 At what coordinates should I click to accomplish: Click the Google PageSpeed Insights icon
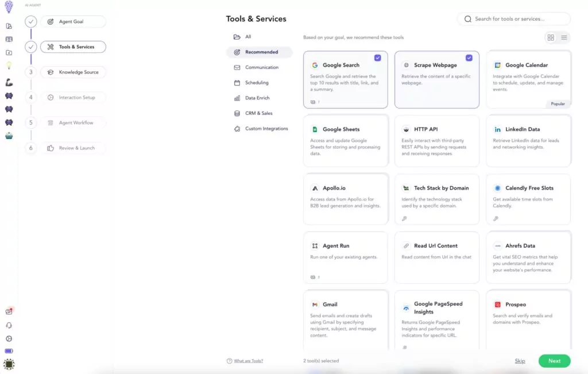[x=406, y=308]
